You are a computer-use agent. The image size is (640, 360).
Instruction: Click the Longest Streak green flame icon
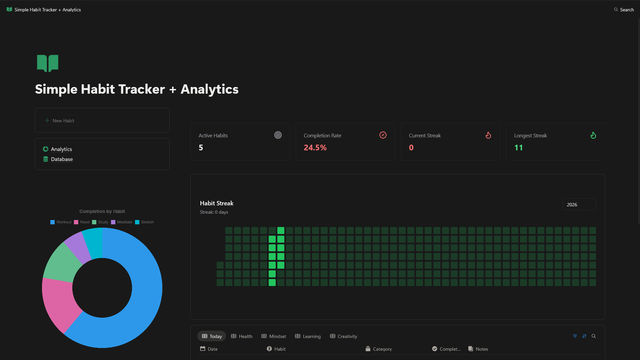(x=593, y=135)
